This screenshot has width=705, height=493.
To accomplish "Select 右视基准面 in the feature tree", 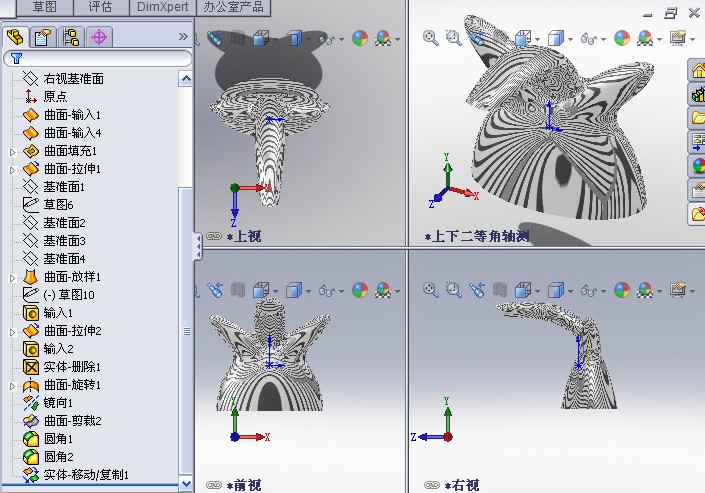I will (x=74, y=79).
